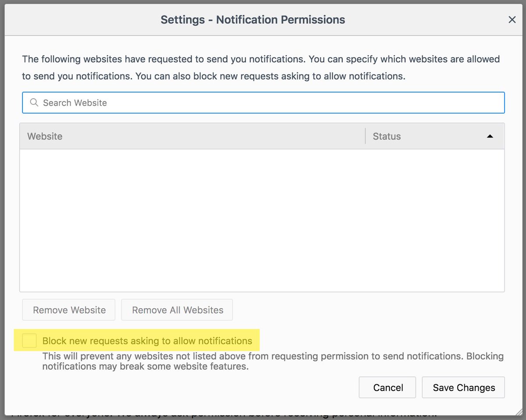This screenshot has width=526, height=420.
Task: Sort by the Status column header
Action: tap(434, 136)
